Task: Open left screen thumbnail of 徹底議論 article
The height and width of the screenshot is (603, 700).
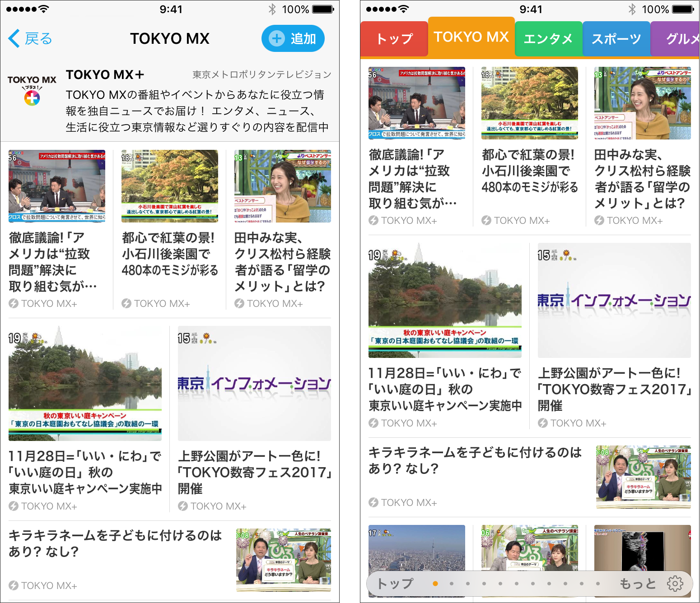Action: click(57, 186)
